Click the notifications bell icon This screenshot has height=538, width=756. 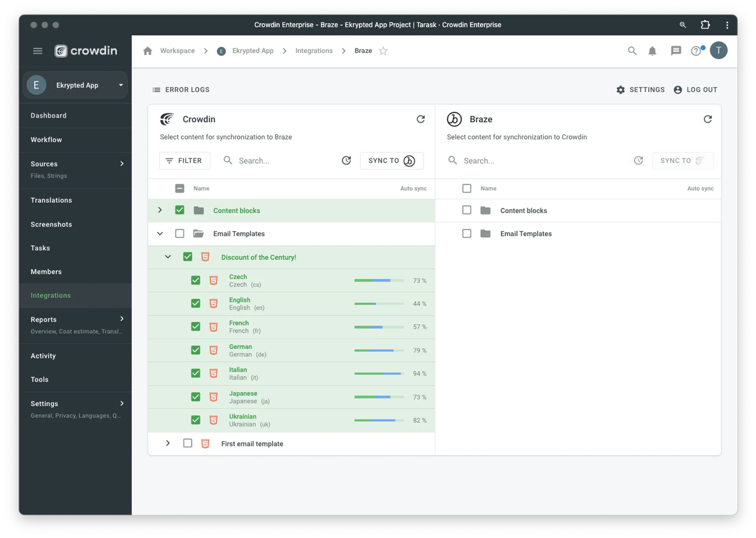652,51
